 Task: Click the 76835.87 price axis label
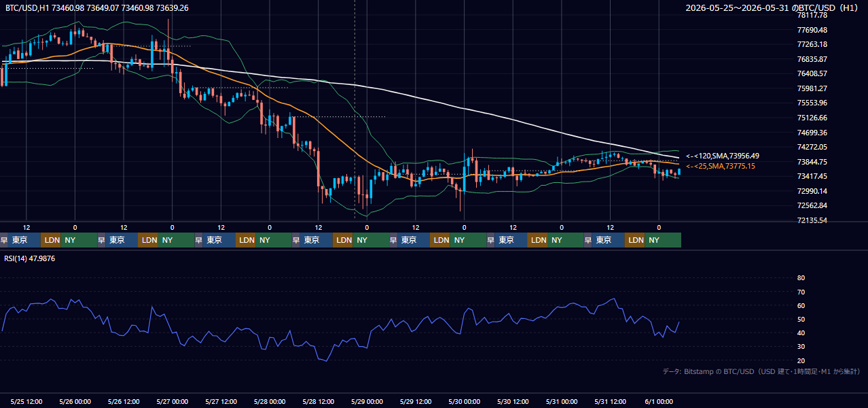[x=812, y=59]
